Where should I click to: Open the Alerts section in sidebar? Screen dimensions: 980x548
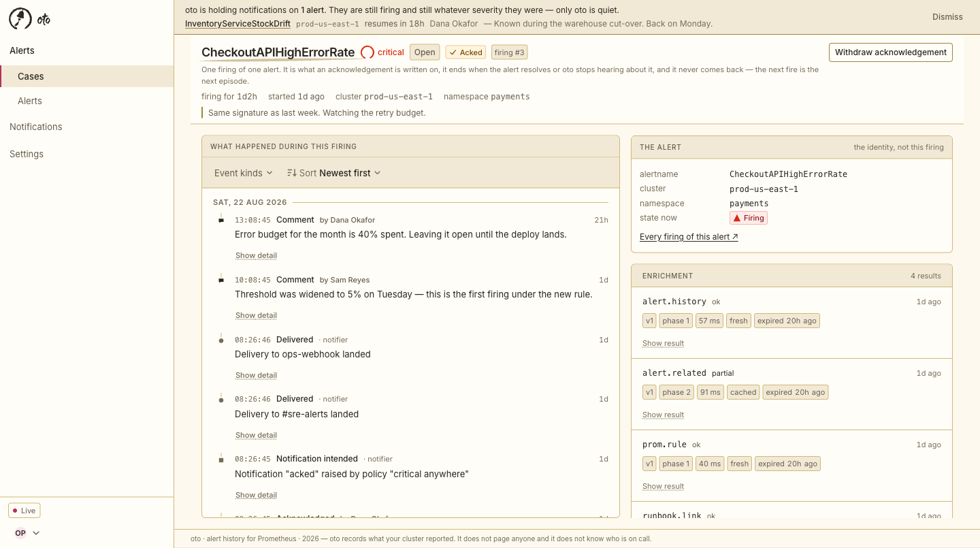(x=22, y=50)
